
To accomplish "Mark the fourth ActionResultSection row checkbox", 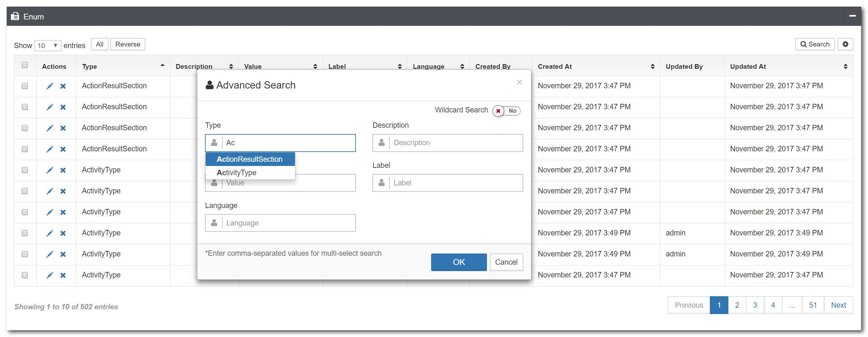I will click(x=25, y=149).
